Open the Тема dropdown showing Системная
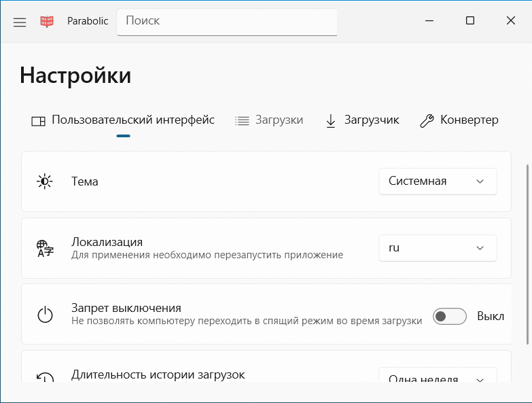Screen dimensions: 532x403 pyautogui.click(x=438, y=181)
